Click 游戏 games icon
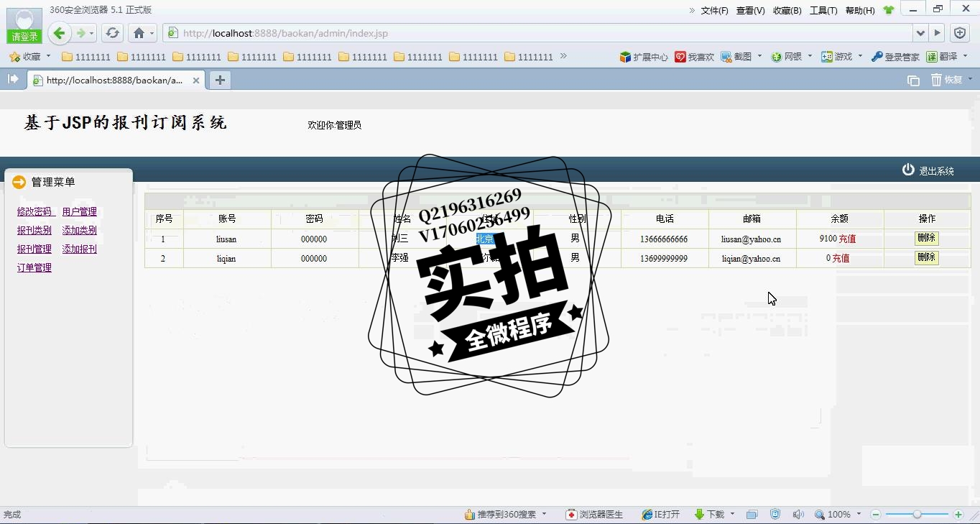 coord(836,57)
